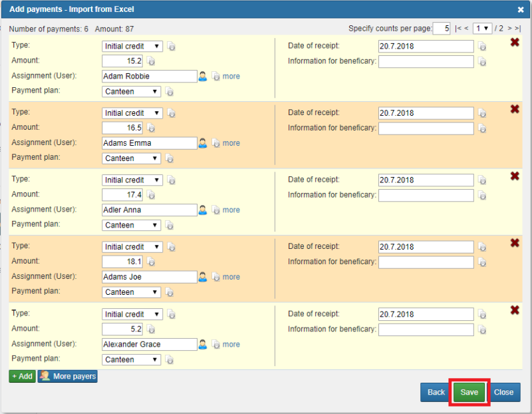Click the green Save button
Screen dimensions: 532x414
pos(469,392)
